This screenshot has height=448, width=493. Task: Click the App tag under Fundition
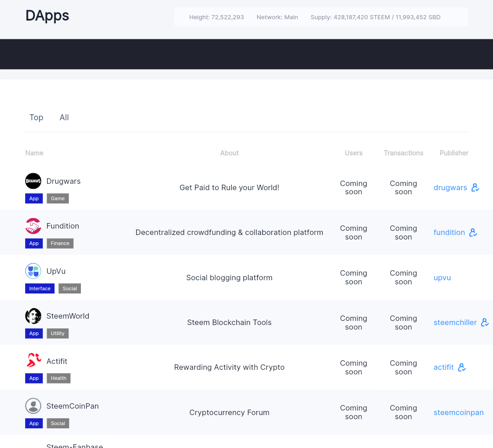coord(34,244)
